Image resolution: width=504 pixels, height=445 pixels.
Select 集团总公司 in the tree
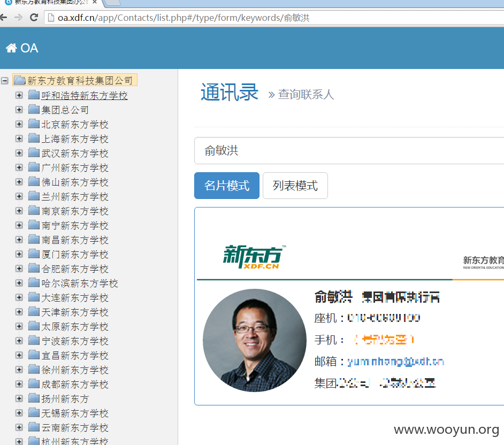coord(65,110)
